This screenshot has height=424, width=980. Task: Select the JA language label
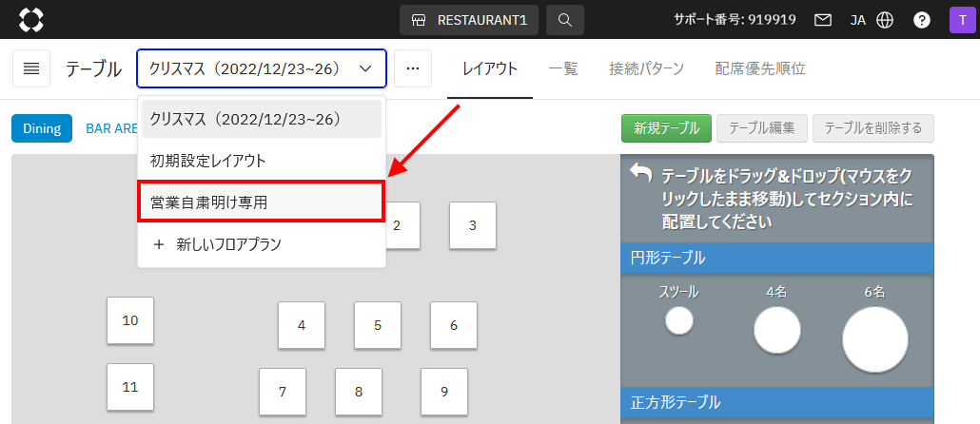[857, 20]
